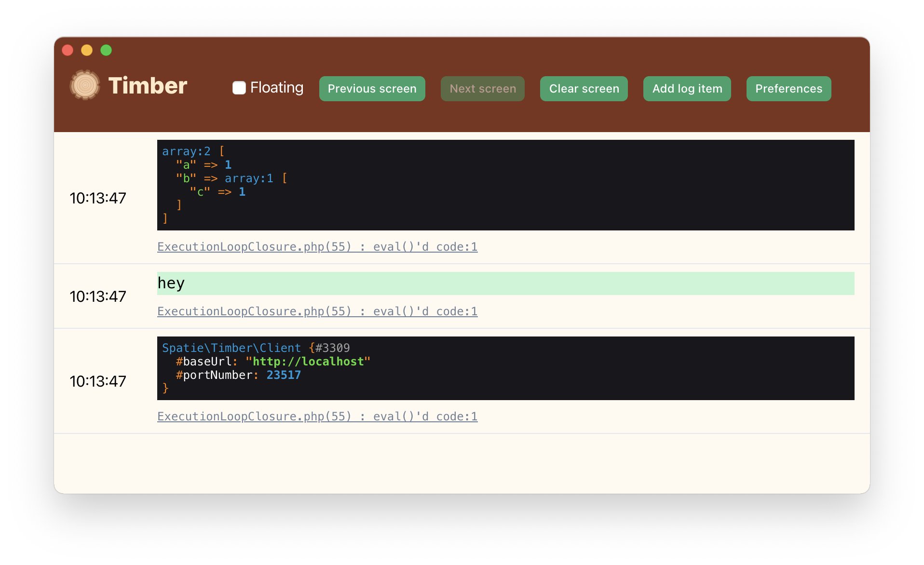Screen dimensions: 924x565
Task: Collapse the Spatie\Timber\Client object dump
Action: click(231, 348)
